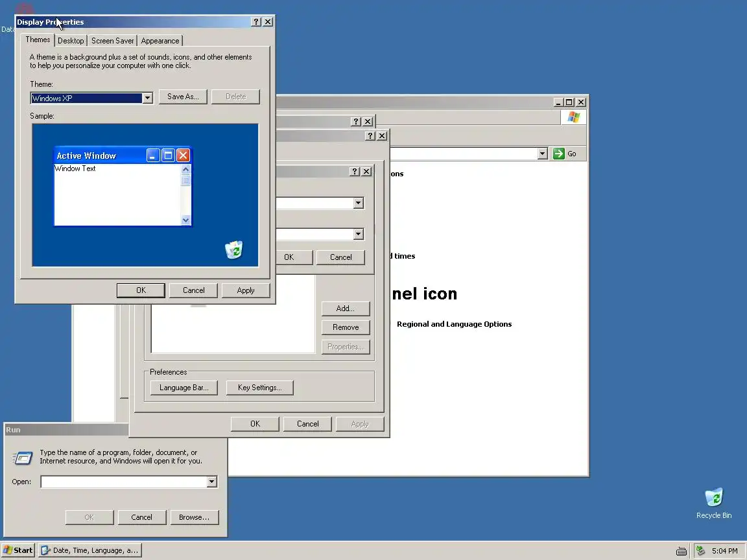Cancel the text services dialog

tap(307, 424)
